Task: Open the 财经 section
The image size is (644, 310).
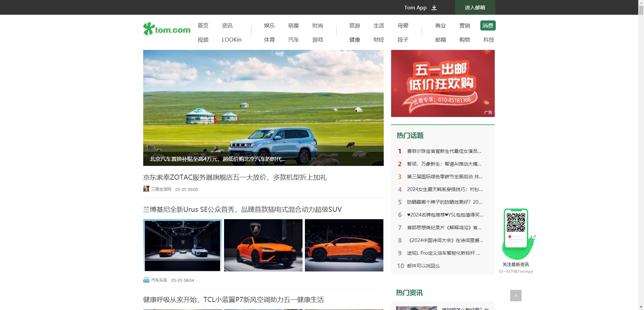Action: pyautogui.click(x=379, y=40)
